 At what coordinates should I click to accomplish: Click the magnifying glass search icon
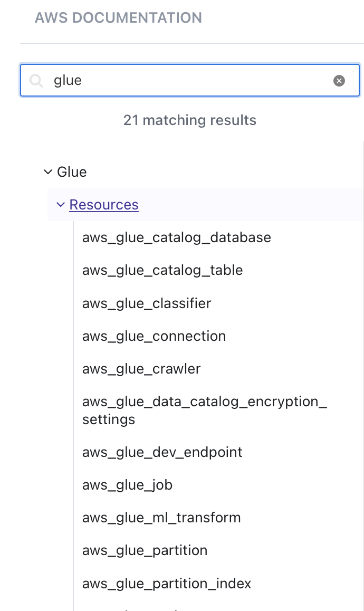point(36,81)
